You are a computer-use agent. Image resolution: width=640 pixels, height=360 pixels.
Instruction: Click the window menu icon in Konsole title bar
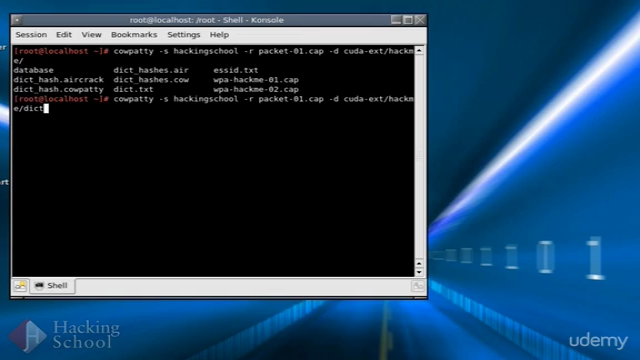click(17, 20)
